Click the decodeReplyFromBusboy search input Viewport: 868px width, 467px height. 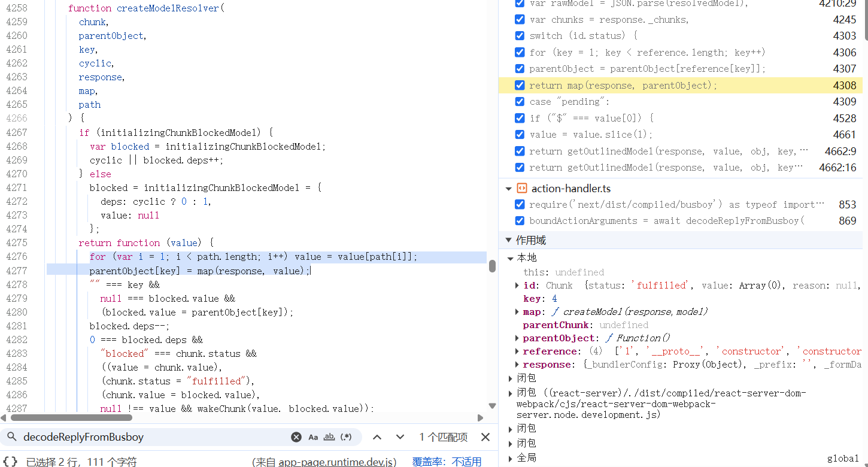coord(150,437)
